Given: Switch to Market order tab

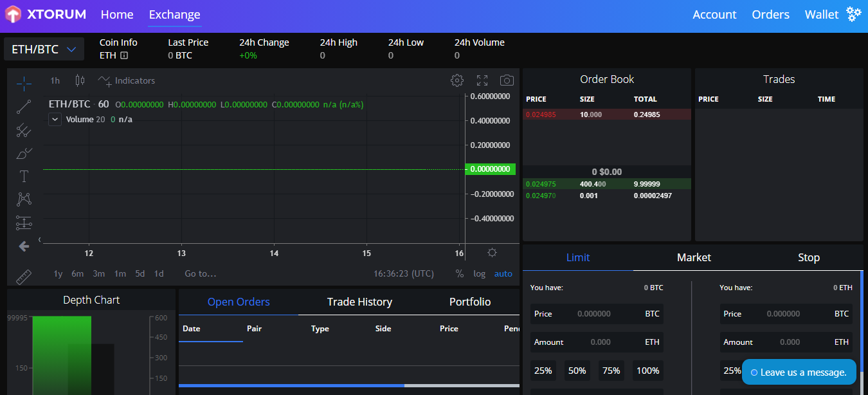Looking at the screenshot, I should coord(694,257).
